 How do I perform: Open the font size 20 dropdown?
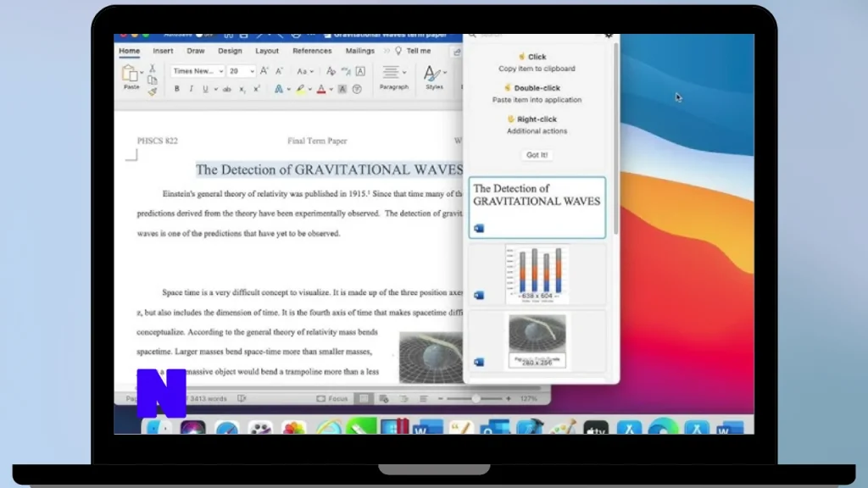tap(252, 71)
